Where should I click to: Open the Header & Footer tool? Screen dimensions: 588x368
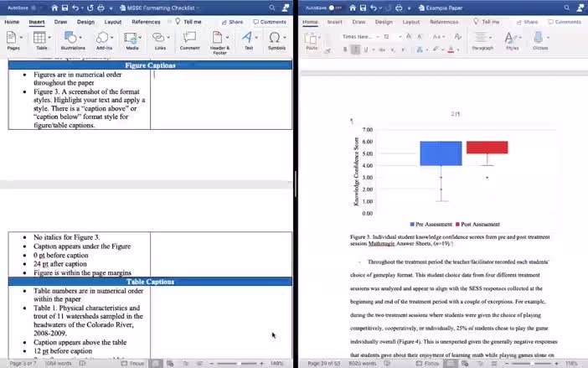tap(219, 39)
